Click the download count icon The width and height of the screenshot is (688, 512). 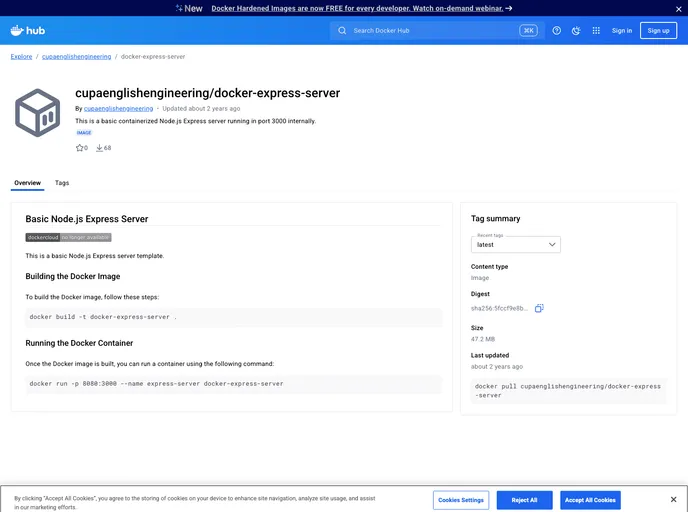(100, 148)
